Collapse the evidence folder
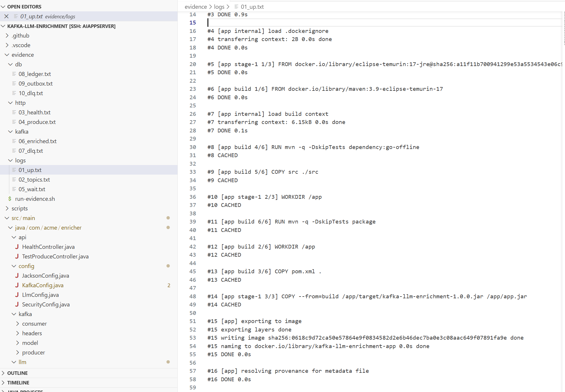 tap(7, 55)
